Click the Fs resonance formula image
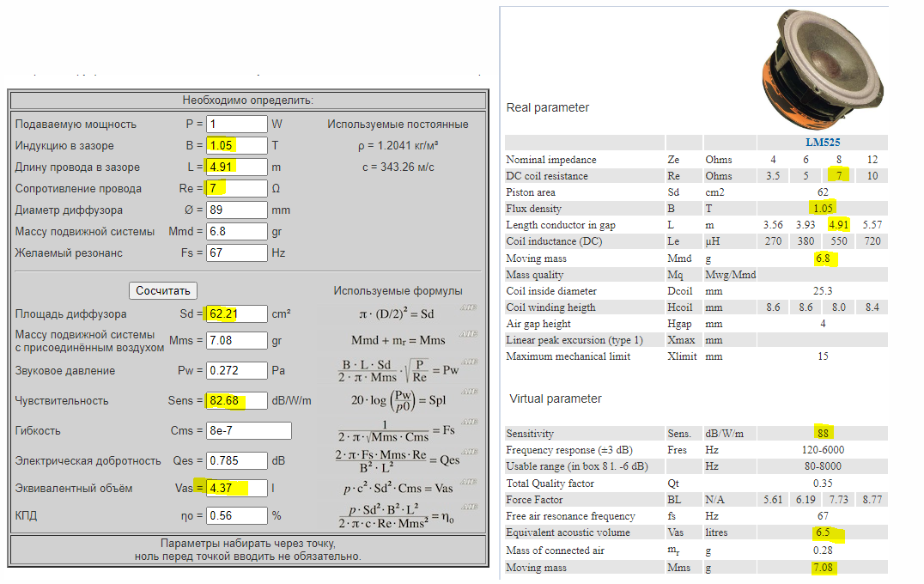 pyautogui.click(x=397, y=431)
